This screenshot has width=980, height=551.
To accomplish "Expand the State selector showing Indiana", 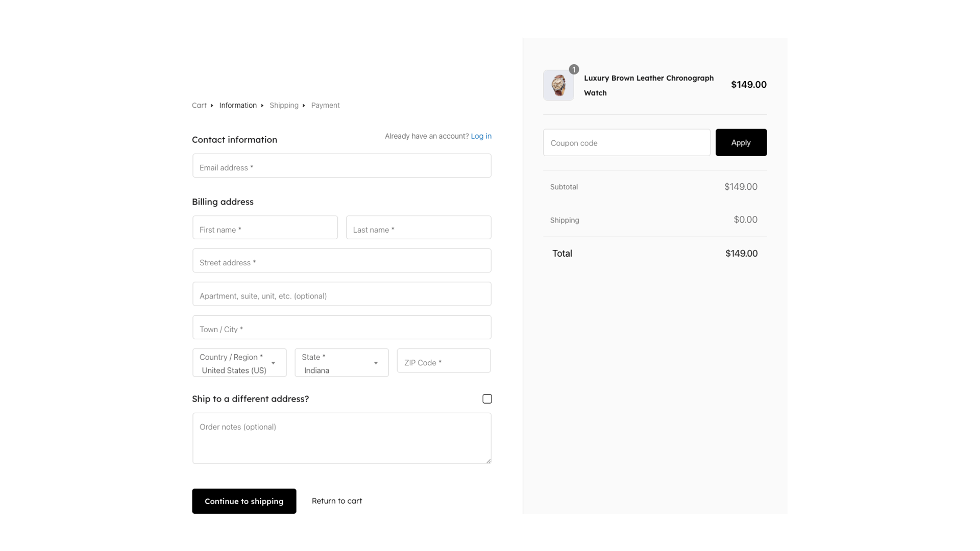I will point(341,363).
